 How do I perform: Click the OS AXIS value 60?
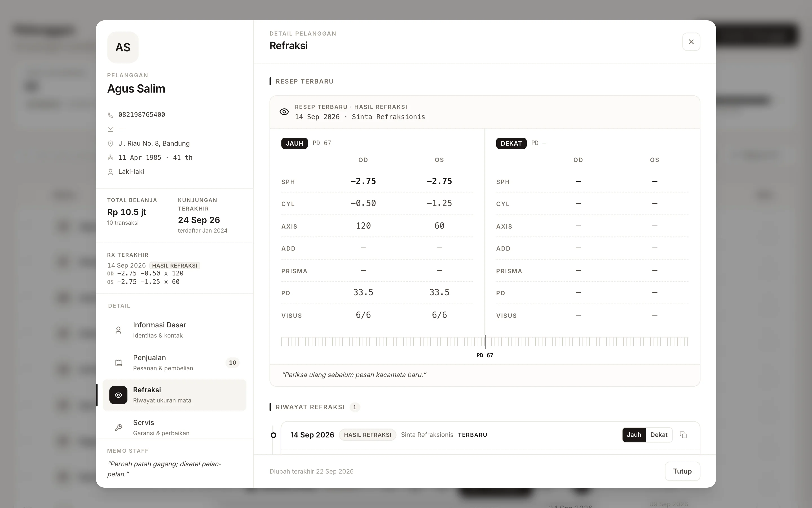point(439,226)
